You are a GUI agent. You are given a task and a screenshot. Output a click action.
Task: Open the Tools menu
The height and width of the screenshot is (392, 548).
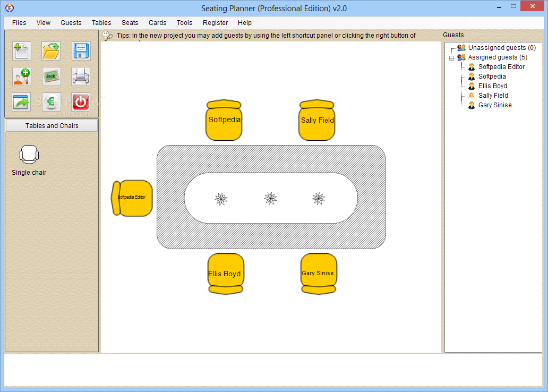(185, 23)
